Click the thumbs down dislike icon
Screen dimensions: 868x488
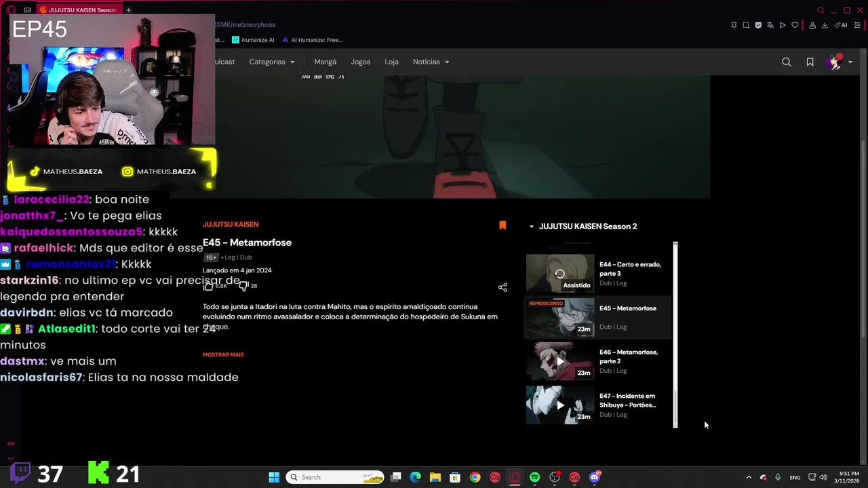243,286
